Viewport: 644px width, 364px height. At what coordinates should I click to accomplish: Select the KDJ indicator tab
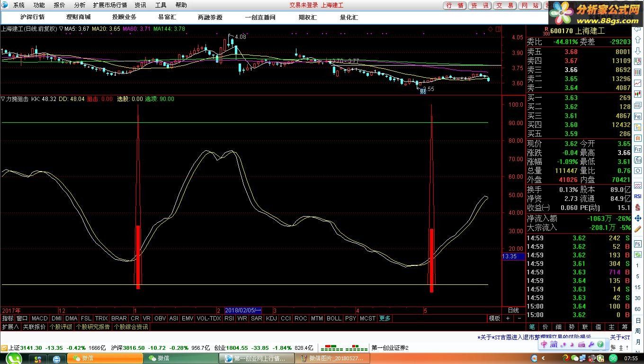[x=271, y=318]
